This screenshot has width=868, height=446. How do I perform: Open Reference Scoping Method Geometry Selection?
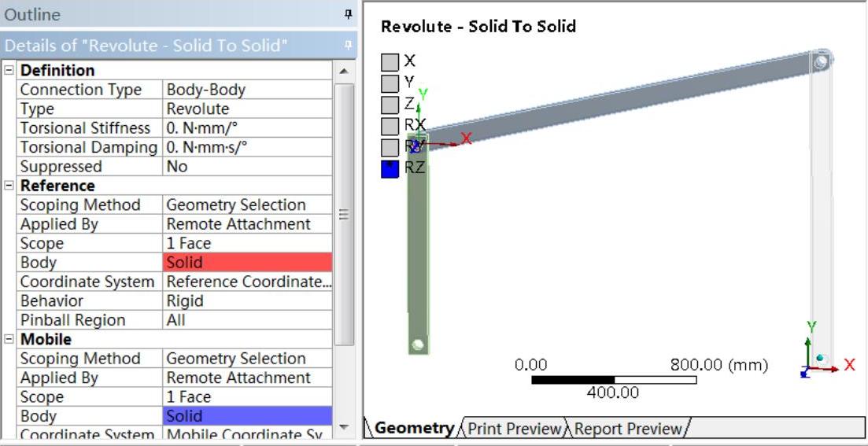247,205
